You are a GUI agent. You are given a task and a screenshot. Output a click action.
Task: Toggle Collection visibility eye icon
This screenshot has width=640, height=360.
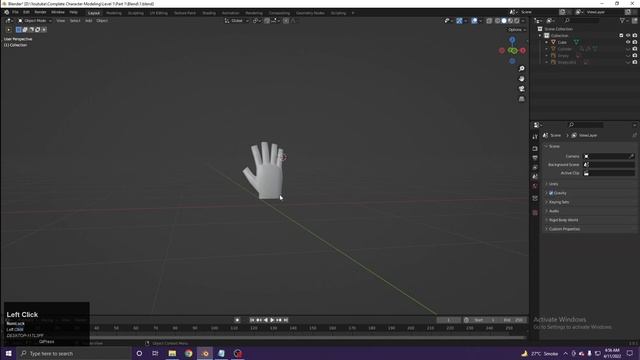(628, 36)
